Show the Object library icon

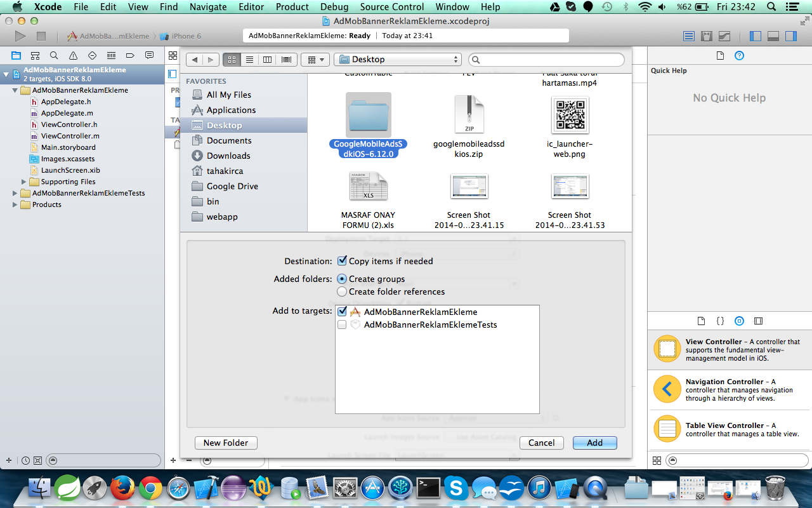click(739, 321)
